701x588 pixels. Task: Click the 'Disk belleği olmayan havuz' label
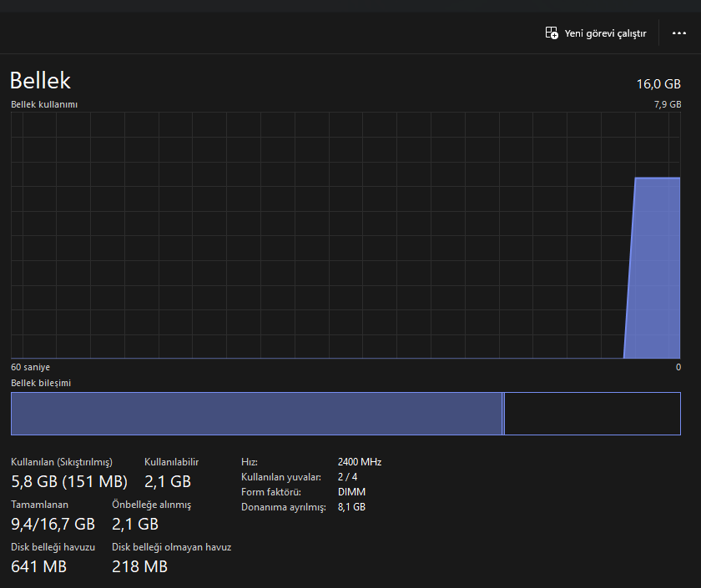(171, 547)
